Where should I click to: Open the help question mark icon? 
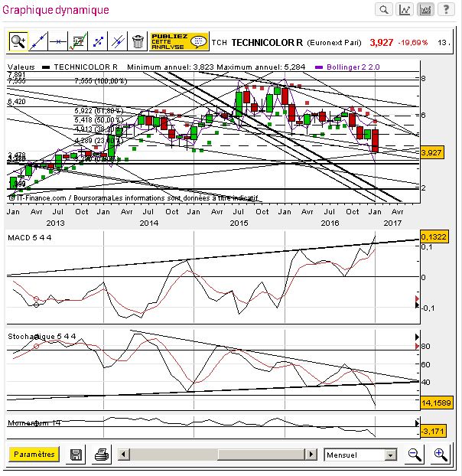point(446,10)
